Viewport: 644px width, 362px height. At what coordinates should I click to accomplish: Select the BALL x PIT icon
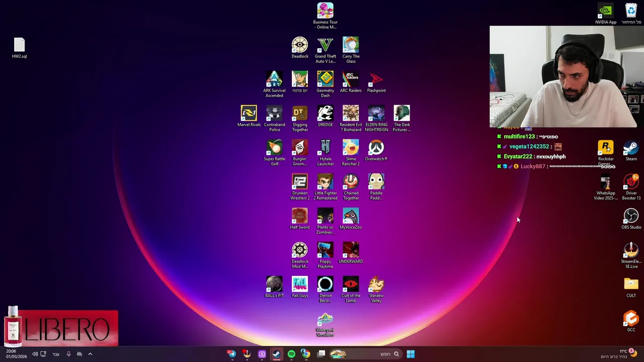(x=274, y=287)
